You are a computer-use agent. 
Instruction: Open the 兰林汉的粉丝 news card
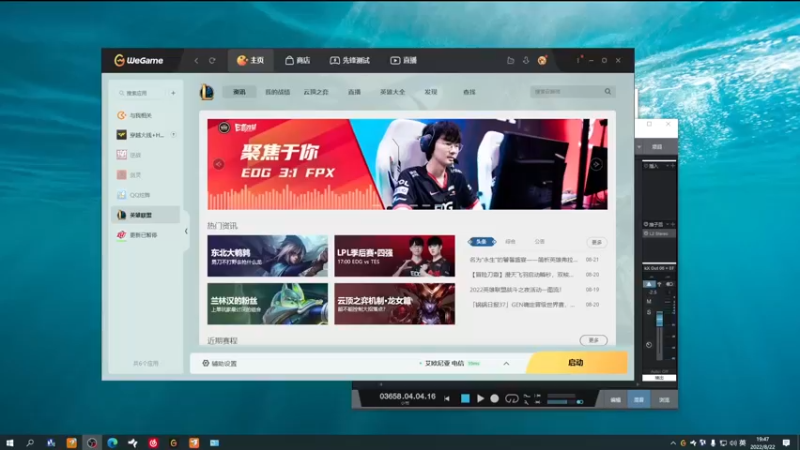click(x=267, y=304)
